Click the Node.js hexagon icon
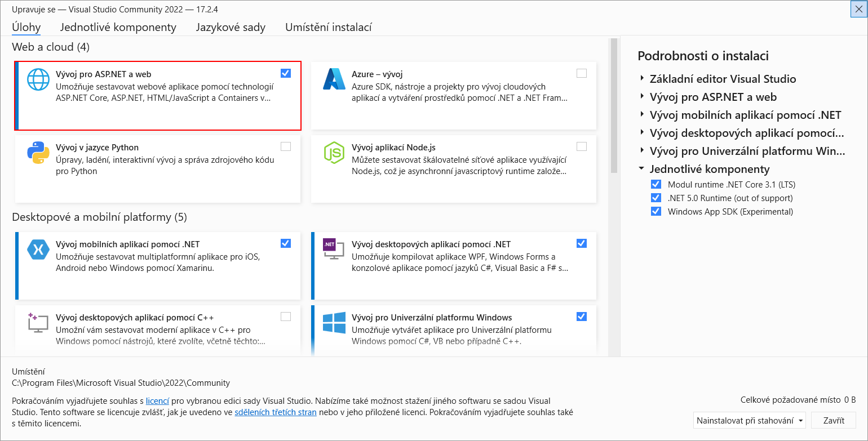Image resolution: width=868 pixels, height=441 pixels. pos(334,153)
